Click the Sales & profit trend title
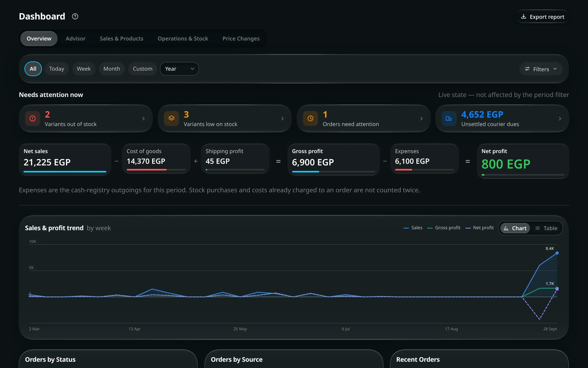588x368 pixels. (x=54, y=228)
